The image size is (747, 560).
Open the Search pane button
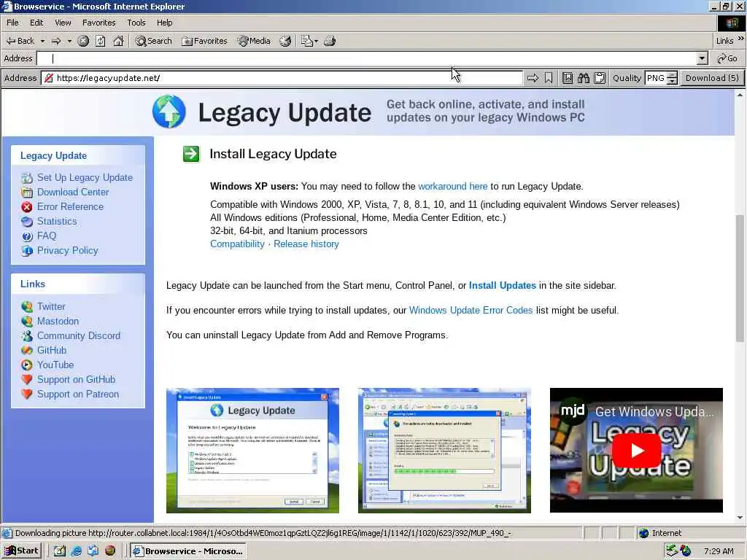(153, 41)
